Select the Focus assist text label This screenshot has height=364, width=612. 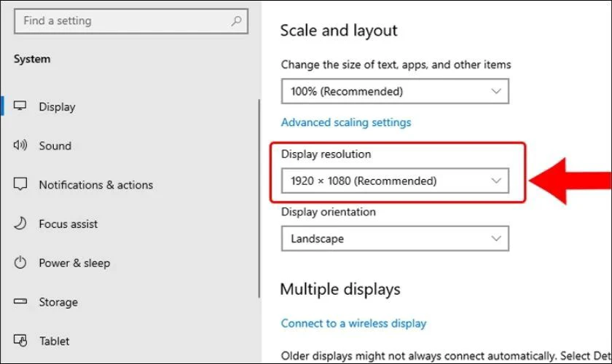68,224
